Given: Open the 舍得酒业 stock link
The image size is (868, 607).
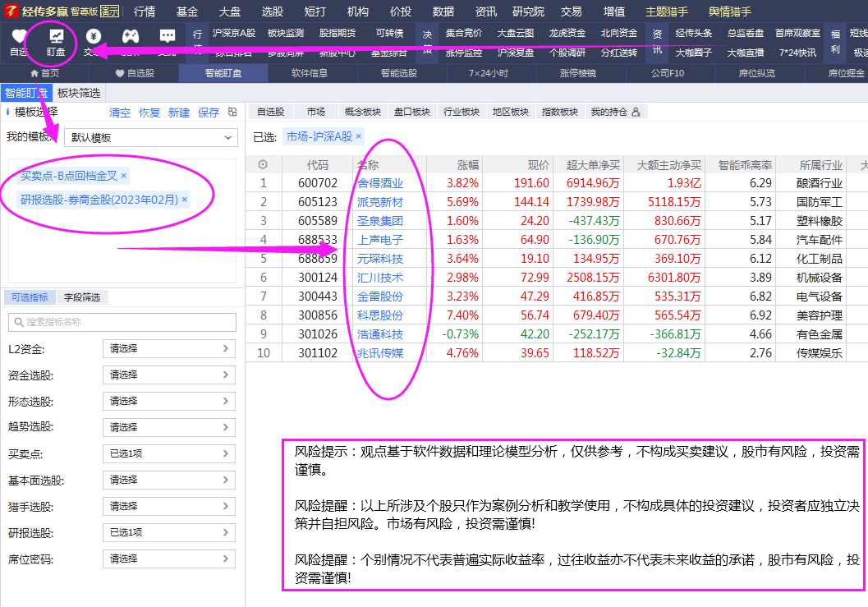Looking at the screenshot, I should coord(380,183).
